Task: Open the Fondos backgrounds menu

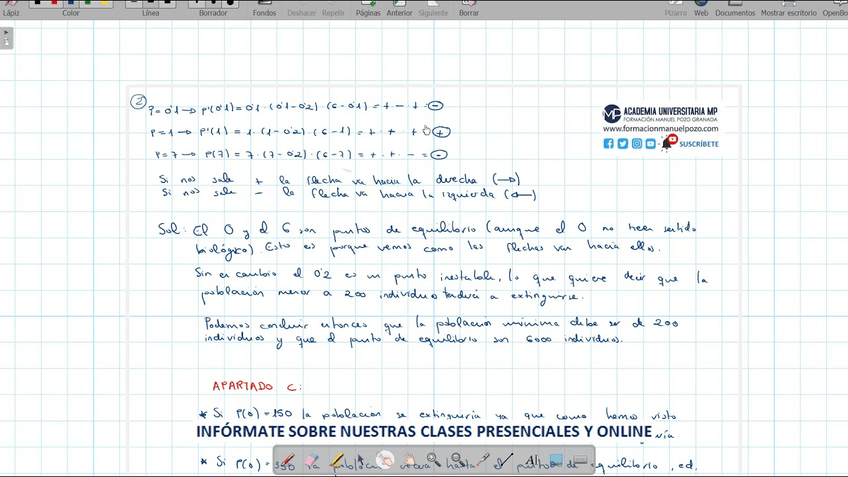Action: point(264,8)
